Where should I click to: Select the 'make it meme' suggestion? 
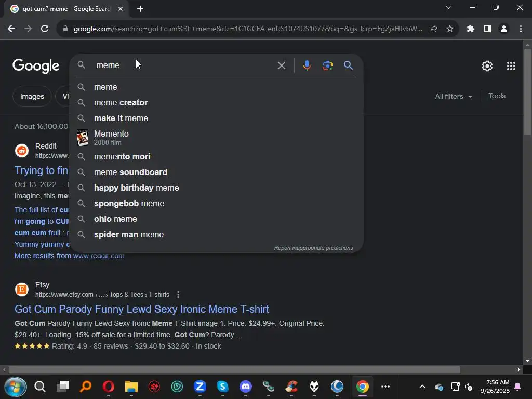pyautogui.click(x=217, y=118)
